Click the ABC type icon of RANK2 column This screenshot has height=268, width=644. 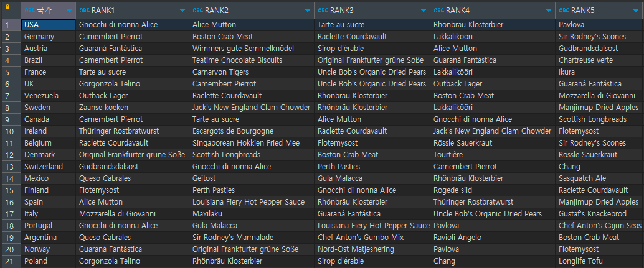(x=197, y=10)
